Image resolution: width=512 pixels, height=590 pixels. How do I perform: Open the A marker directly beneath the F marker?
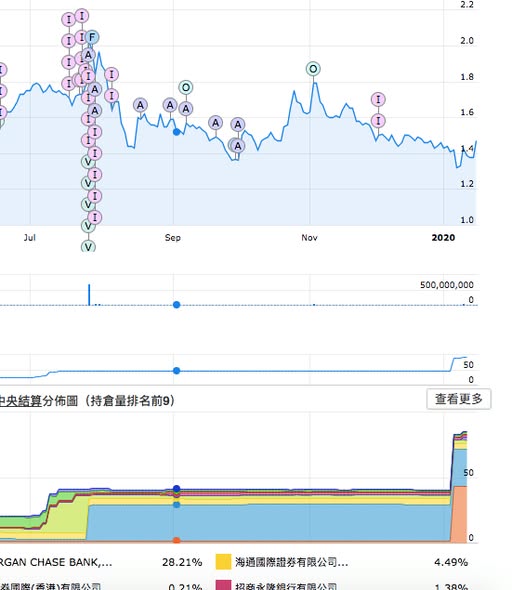point(88,55)
